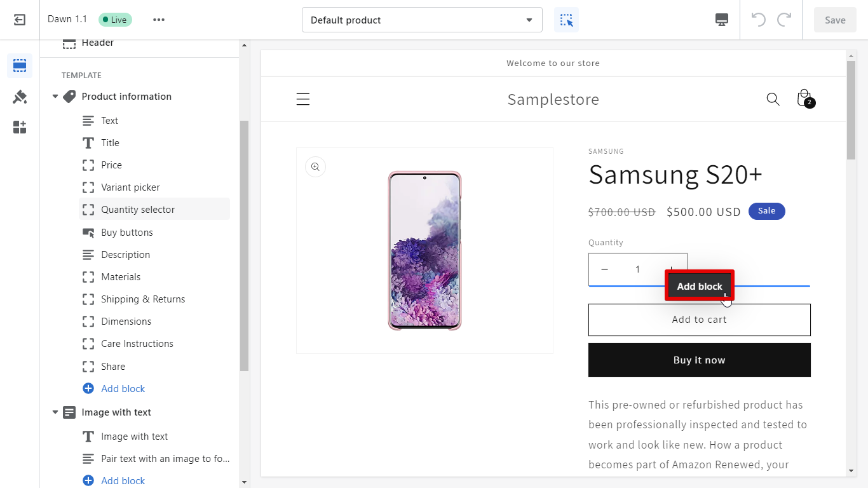Undo the last change
Image resolution: width=868 pixels, height=488 pixels.
pyautogui.click(x=759, y=20)
